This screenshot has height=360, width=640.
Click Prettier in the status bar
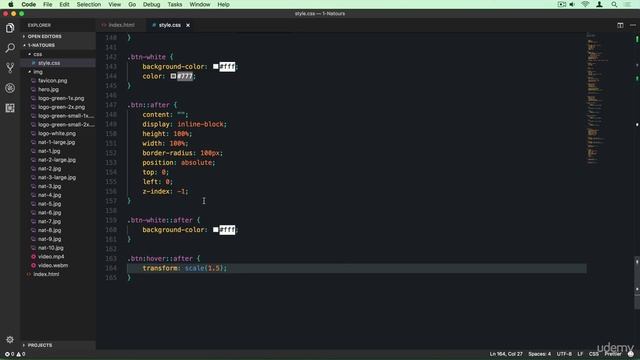[613, 354]
